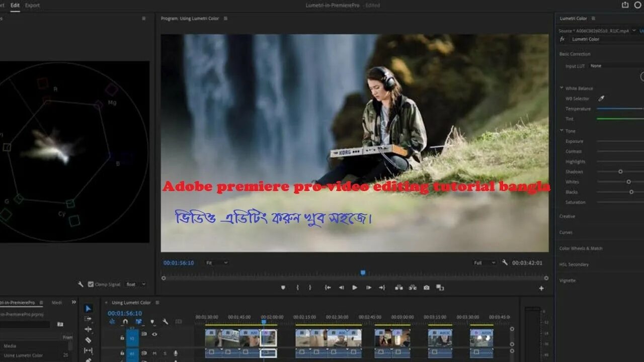This screenshot has height=362, width=644.
Task: Open the Creative section
Action: (567, 216)
